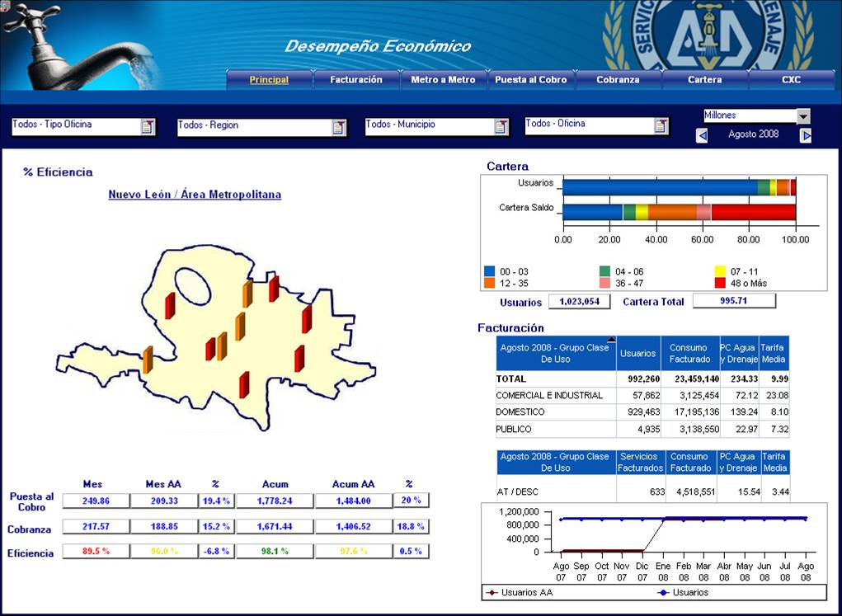Click the 19.4 % Puesta al Cobro variation
The height and width of the screenshot is (616, 842).
[216, 501]
